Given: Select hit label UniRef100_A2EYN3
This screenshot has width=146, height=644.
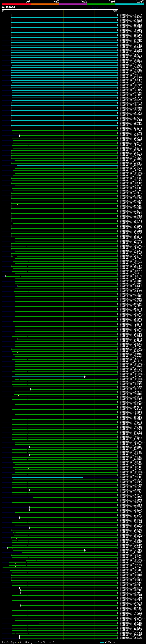Looking at the screenshot, I should click(x=131, y=570).
